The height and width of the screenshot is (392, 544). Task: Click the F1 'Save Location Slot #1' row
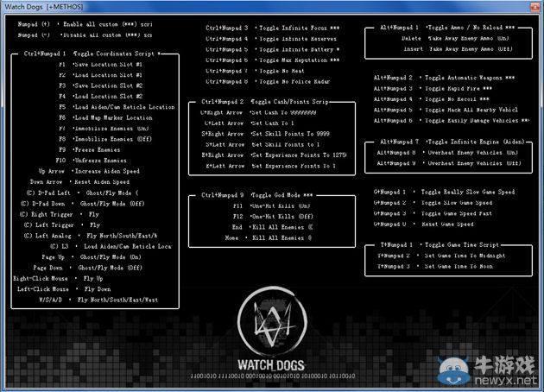point(100,65)
